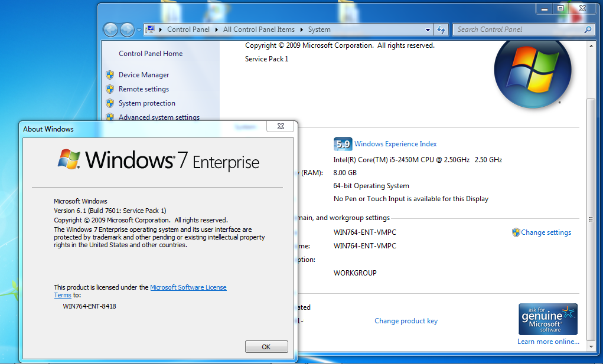The width and height of the screenshot is (603, 364).
Task: Minimize the System Control Panel window
Action: tap(545, 9)
